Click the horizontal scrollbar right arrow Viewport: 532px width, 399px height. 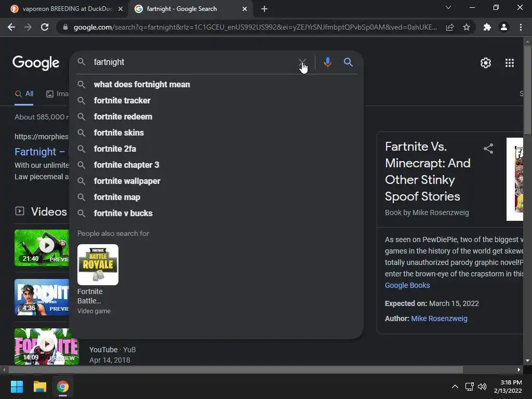pyautogui.click(x=519, y=369)
